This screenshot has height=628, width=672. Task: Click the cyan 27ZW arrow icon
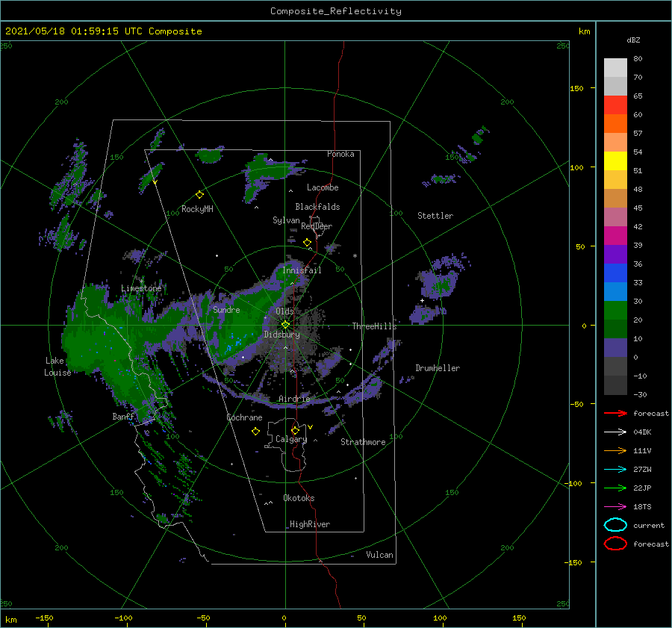pyautogui.click(x=615, y=470)
